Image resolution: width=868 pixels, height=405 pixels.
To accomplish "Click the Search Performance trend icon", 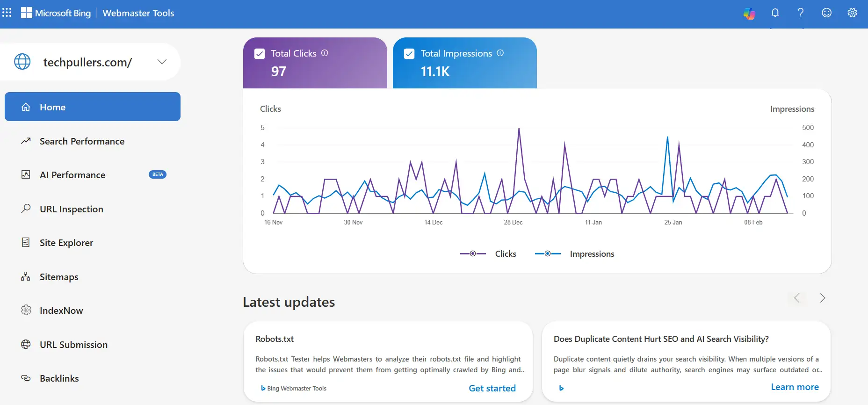I will click(26, 141).
